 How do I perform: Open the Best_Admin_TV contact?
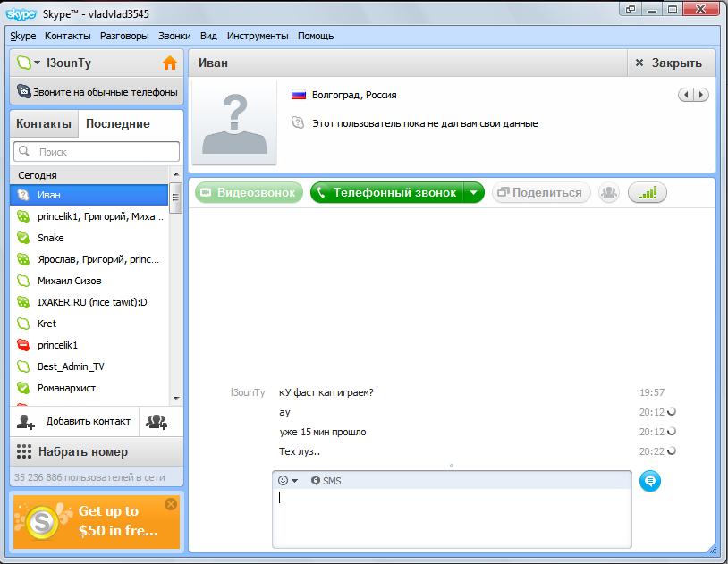pyautogui.click(x=89, y=366)
